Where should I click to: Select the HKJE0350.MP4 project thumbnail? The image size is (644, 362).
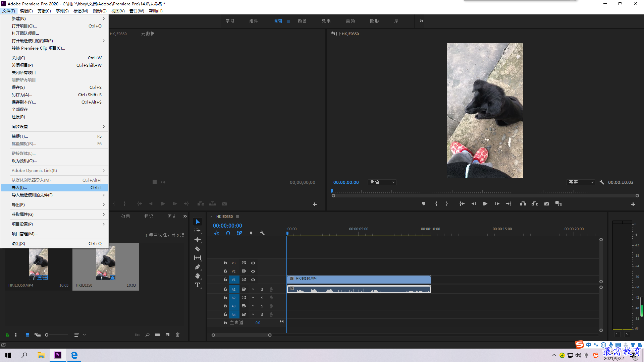tap(38, 264)
